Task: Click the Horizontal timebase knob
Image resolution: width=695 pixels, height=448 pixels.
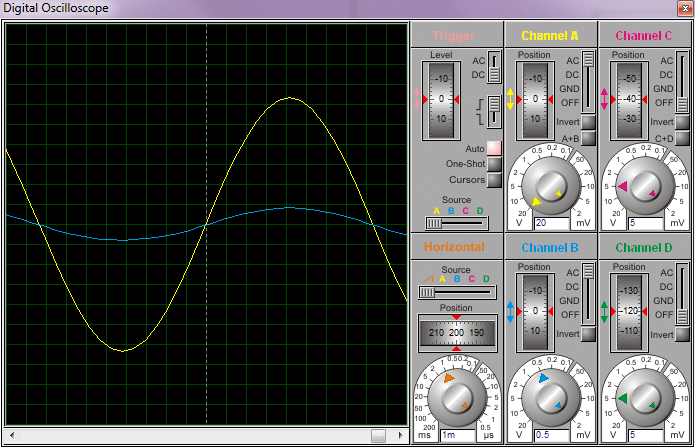Action: (x=457, y=398)
